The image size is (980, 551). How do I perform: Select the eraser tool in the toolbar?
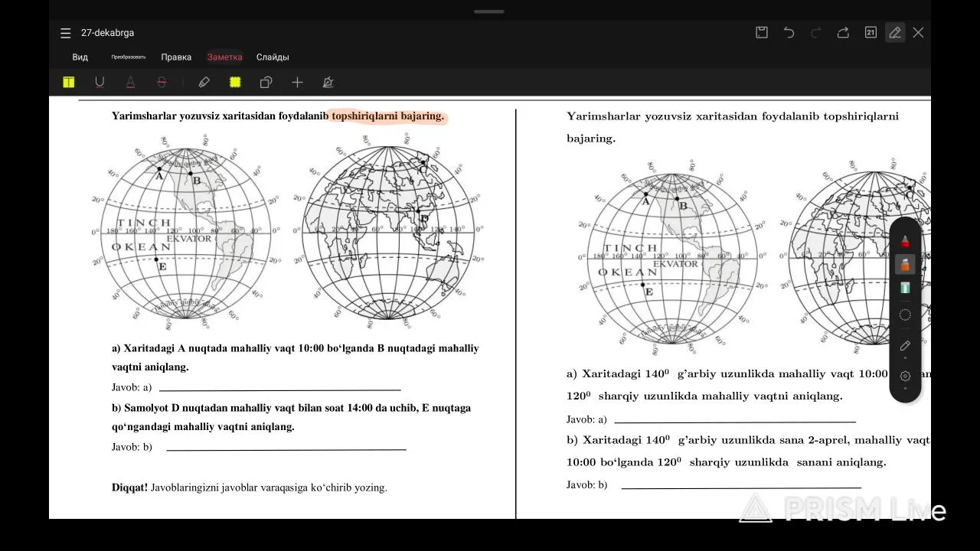click(204, 82)
